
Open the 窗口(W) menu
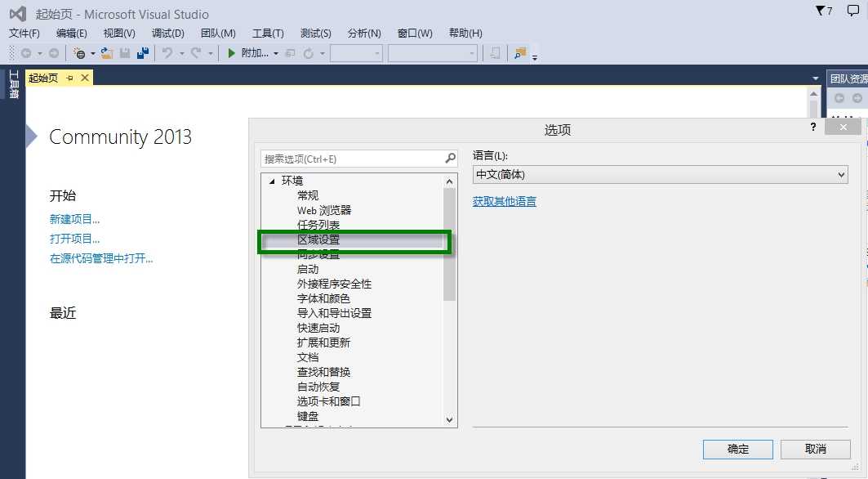pyautogui.click(x=415, y=34)
